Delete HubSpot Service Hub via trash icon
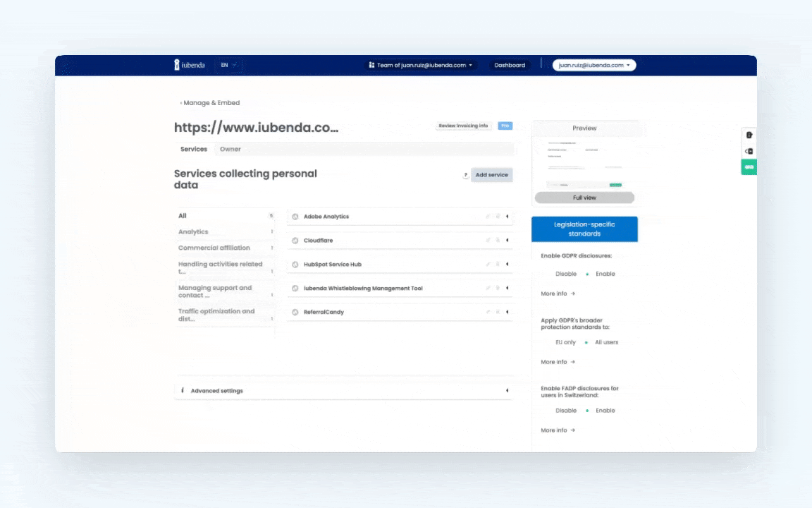This screenshot has width=812, height=508. click(498, 265)
